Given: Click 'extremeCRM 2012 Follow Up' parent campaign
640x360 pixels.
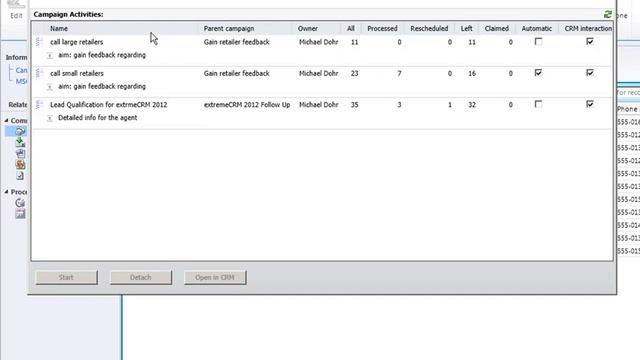Looking at the screenshot, I should (247, 105).
